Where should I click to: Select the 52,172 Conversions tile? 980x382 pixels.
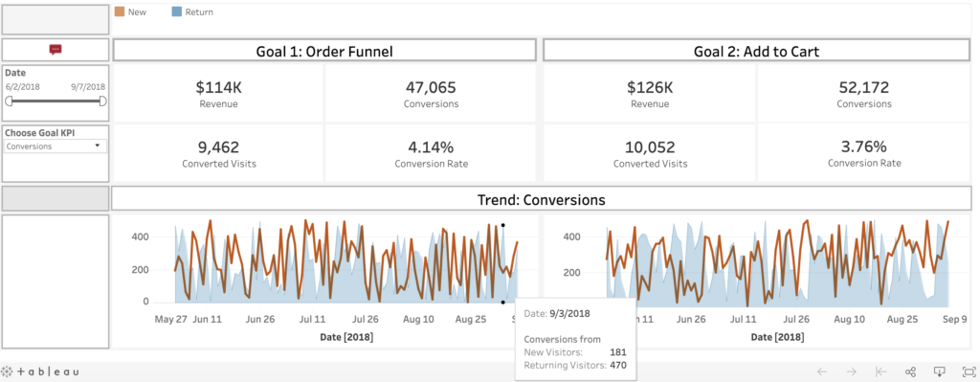864,93
